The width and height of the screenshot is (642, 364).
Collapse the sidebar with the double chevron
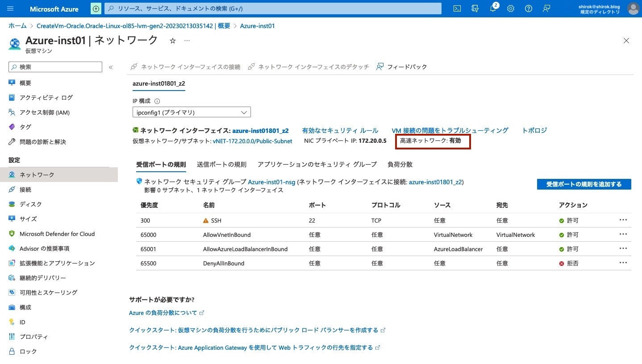pos(111,67)
